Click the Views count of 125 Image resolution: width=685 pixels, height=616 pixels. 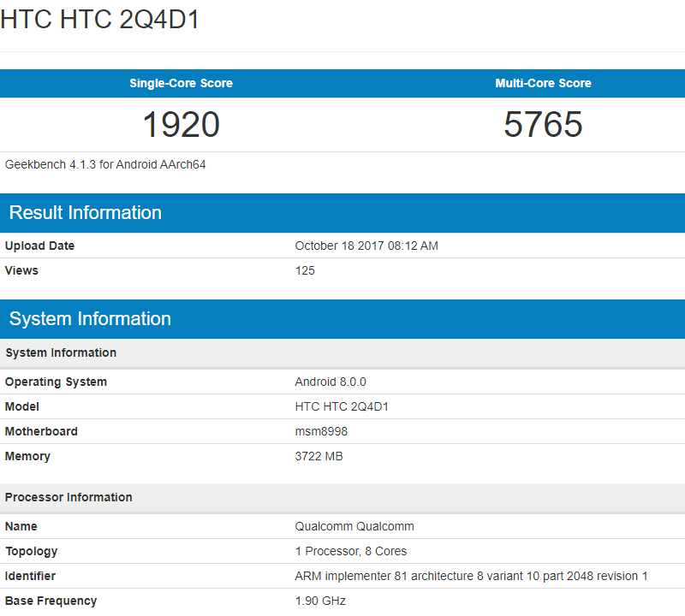pos(305,270)
